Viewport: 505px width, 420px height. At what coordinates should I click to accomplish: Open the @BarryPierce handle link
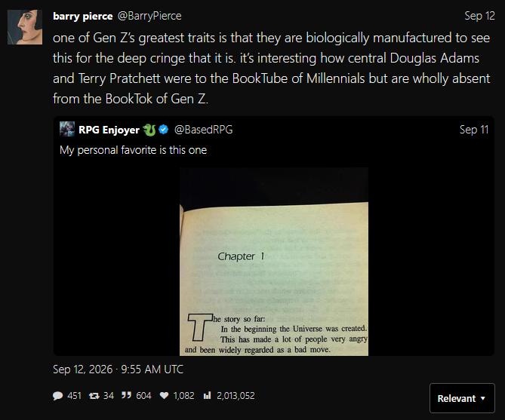[x=149, y=16]
